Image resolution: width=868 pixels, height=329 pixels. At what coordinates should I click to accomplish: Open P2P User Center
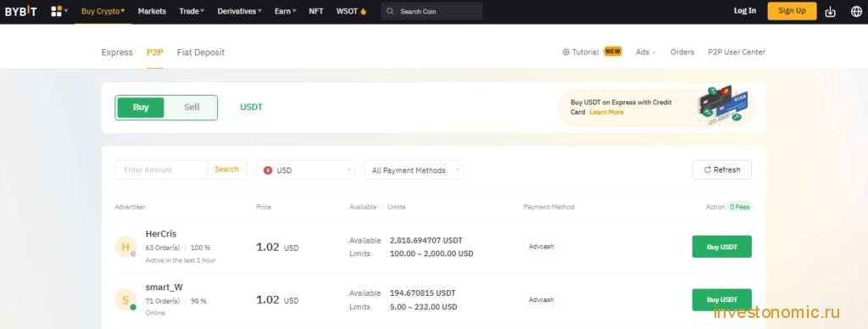click(x=737, y=52)
